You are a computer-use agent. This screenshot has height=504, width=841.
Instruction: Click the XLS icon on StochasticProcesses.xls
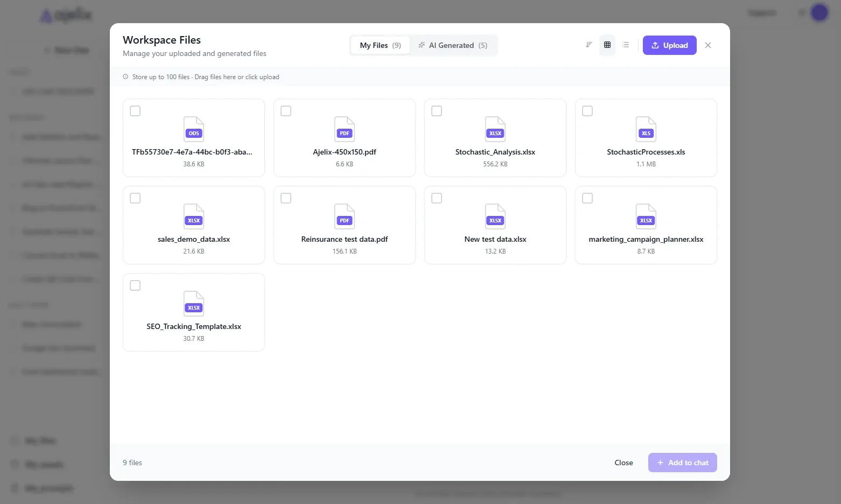[x=646, y=130]
